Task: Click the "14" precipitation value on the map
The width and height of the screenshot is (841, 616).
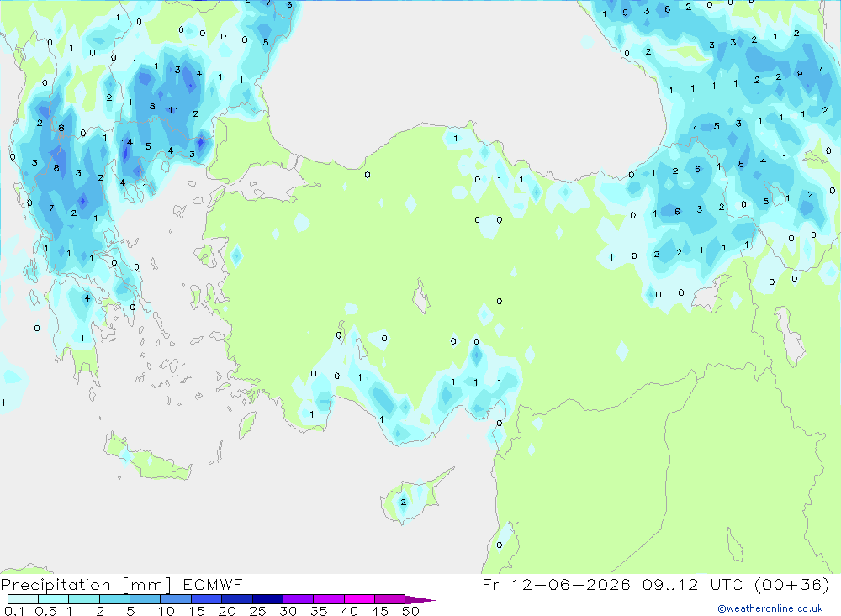Action: [127, 142]
